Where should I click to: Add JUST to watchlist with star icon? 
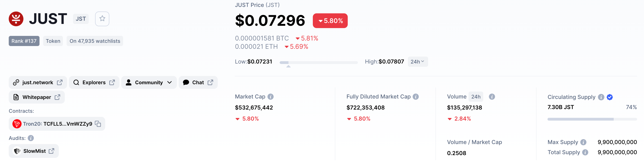[x=102, y=19]
